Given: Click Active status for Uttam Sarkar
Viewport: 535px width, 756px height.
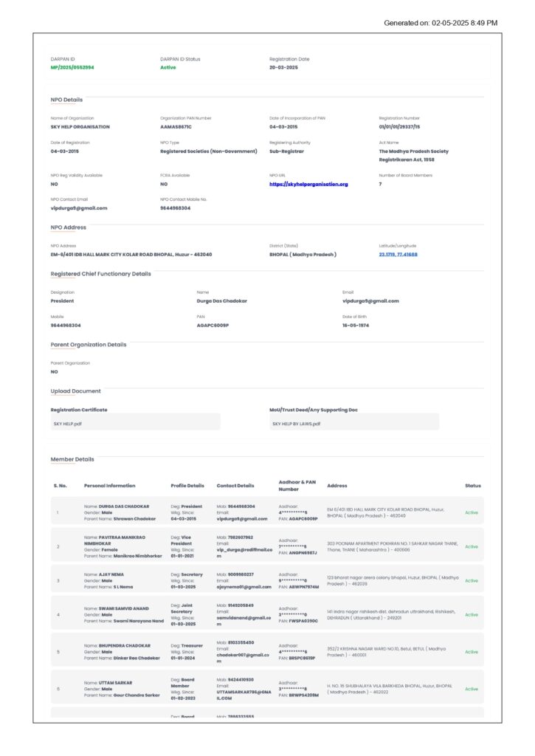Looking at the screenshot, I should click(471, 689).
